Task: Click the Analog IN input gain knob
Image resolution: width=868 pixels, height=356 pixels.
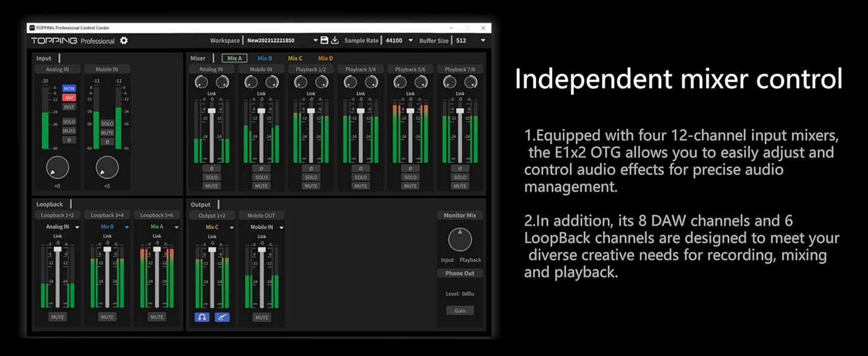Action: tap(58, 168)
